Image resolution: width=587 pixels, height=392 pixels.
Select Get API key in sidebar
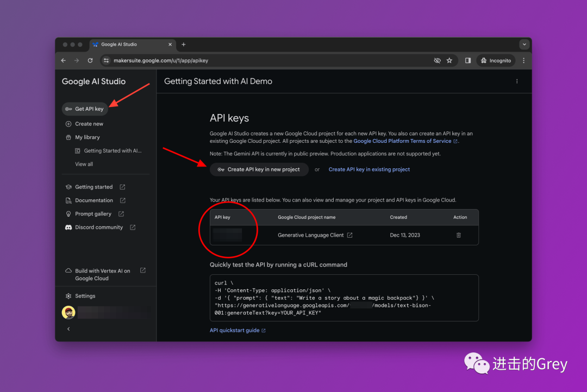point(85,109)
